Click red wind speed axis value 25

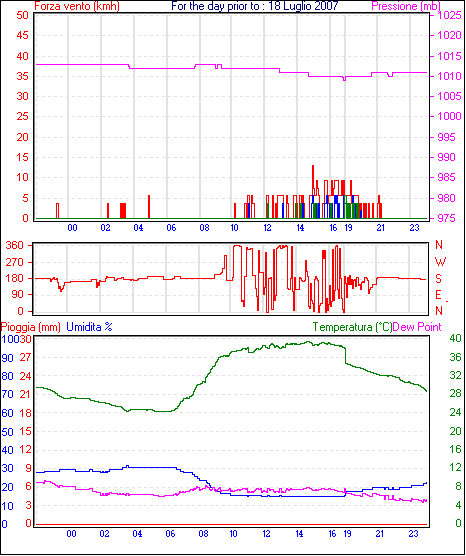click(x=22, y=117)
